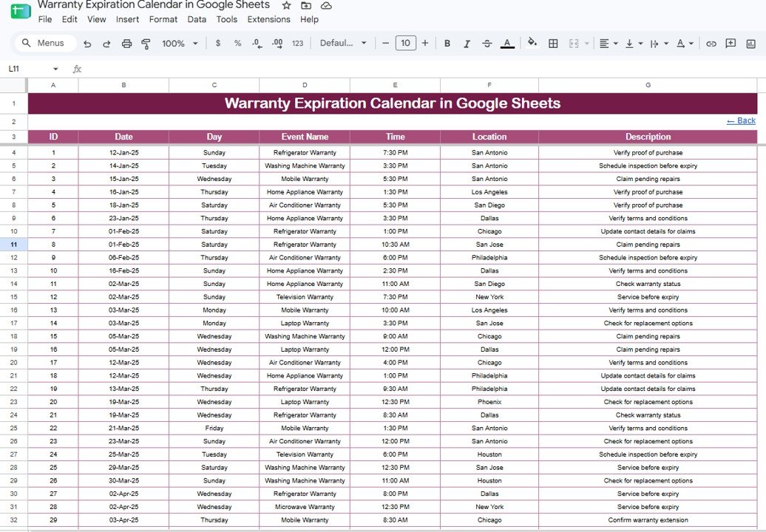The height and width of the screenshot is (532, 766).
Task: Click the Back link
Action: click(x=741, y=120)
